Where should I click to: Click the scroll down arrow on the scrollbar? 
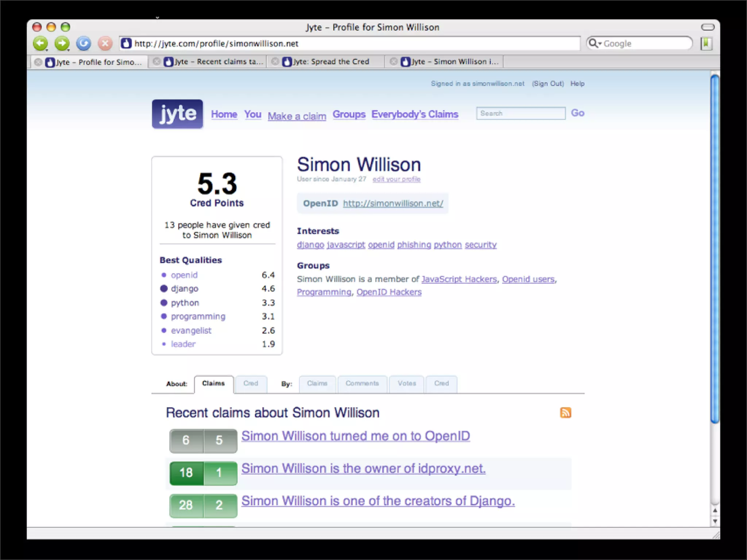(715, 521)
